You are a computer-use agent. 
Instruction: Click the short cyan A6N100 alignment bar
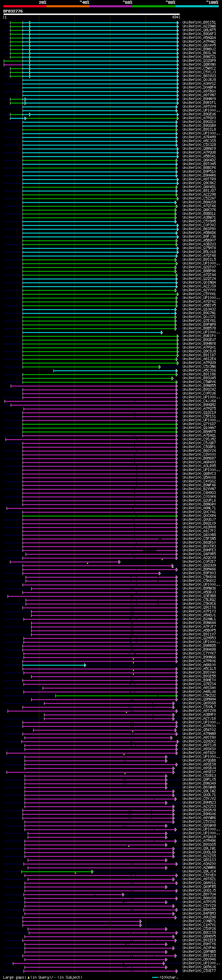(x=54, y=665)
